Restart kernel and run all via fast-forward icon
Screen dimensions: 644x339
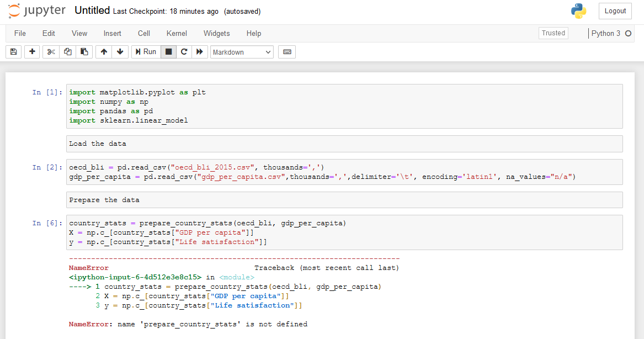pyautogui.click(x=200, y=51)
